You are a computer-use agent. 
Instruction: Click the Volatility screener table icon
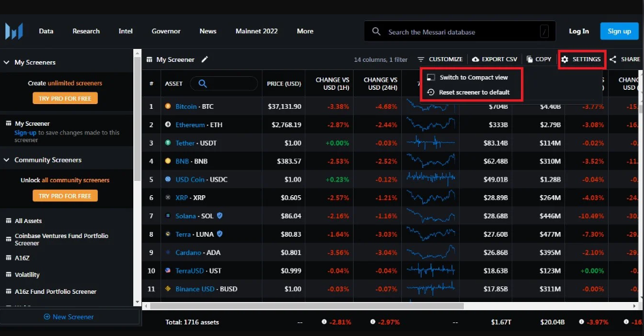8,274
